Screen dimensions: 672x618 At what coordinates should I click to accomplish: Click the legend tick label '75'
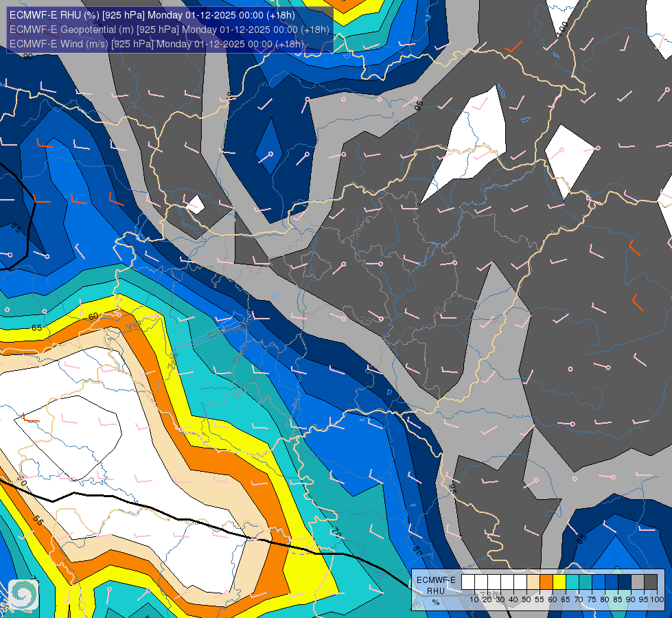(x=592, y=599)
